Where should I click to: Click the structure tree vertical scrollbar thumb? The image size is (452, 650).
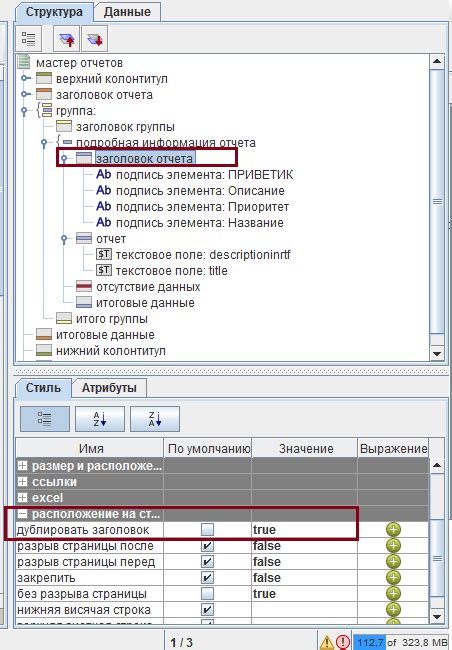point(437,202)
